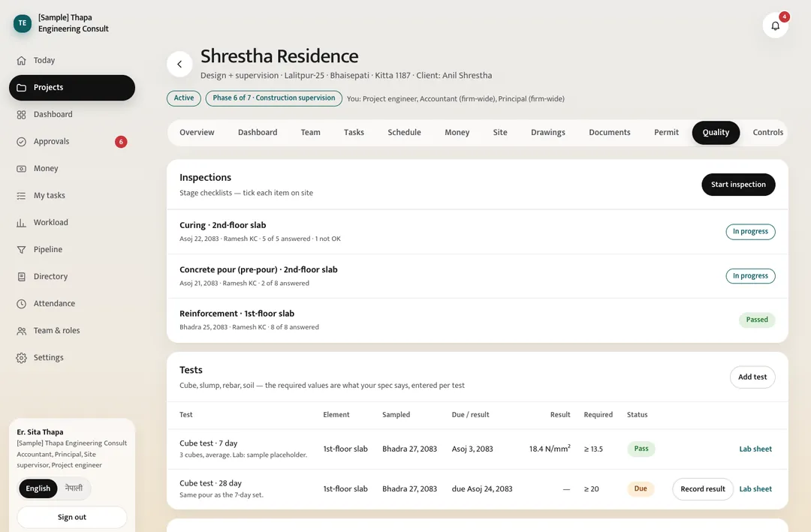811x532 pixels.
Task: Click the Attendance clock icon
Action: tap(21, 303)
